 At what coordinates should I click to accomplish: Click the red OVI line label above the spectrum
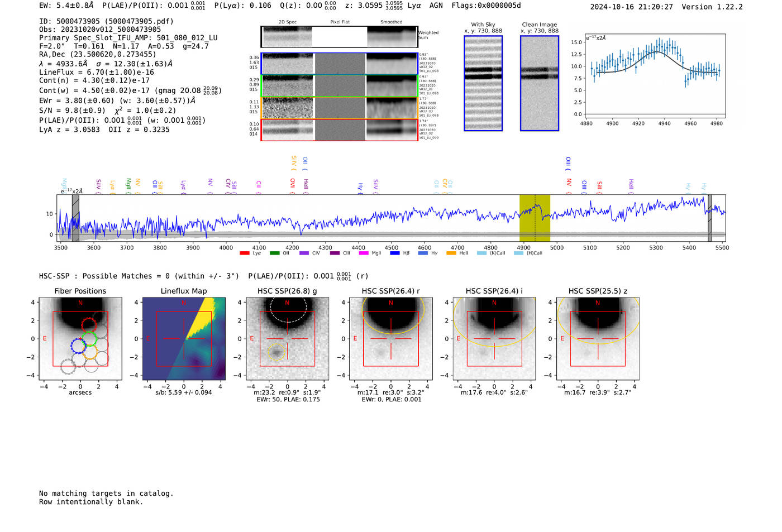292,186
